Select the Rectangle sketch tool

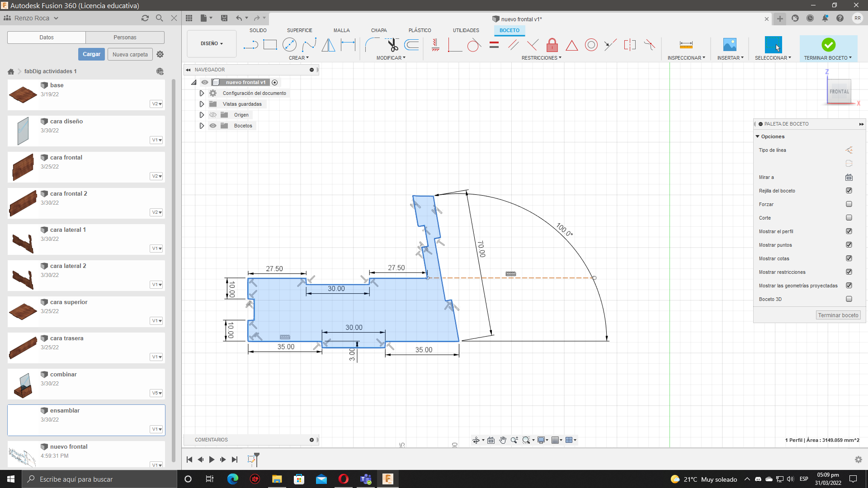click(270, 45)
